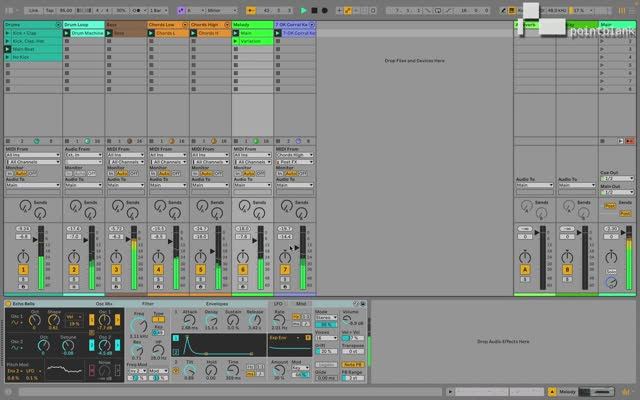Image resolution: width=640 pixels, height=400 pixels.
Task: Launch the Drum Machine clip
Action: [x=67, y=33]
